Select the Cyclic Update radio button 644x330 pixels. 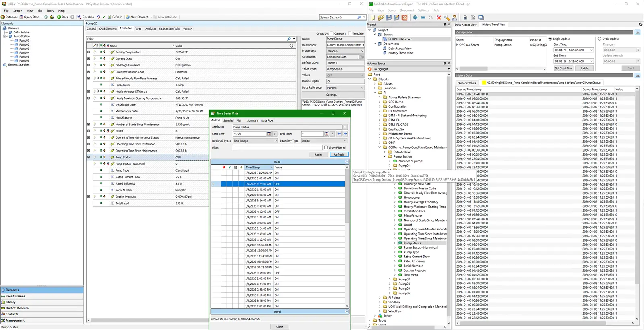599,39
